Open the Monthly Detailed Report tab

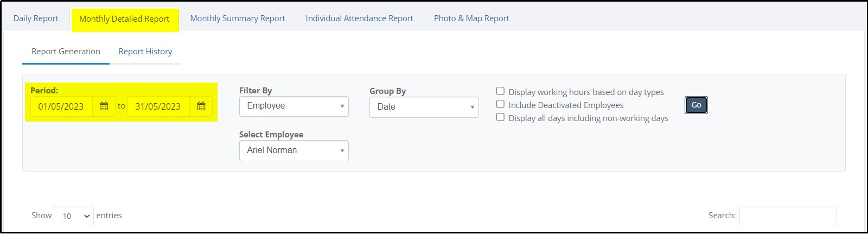coord(125,19)
